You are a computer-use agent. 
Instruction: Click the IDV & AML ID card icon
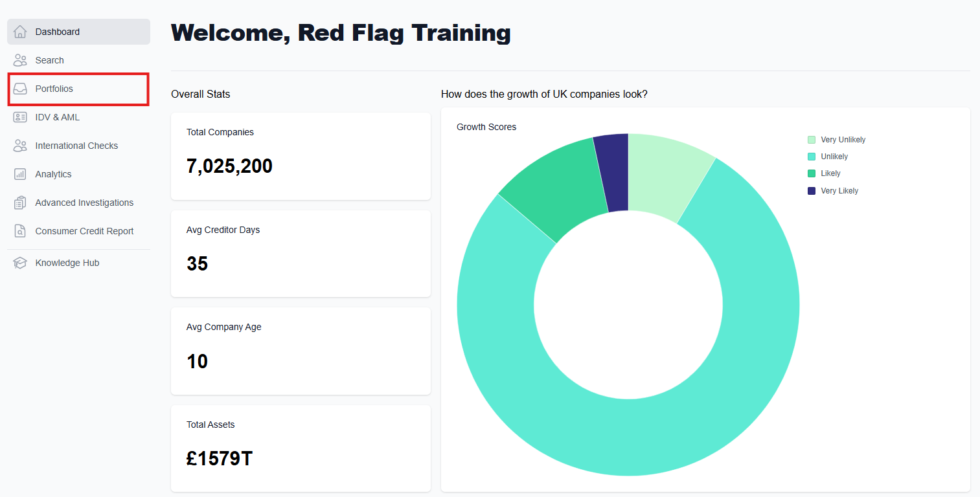click(x=20, y=117)
